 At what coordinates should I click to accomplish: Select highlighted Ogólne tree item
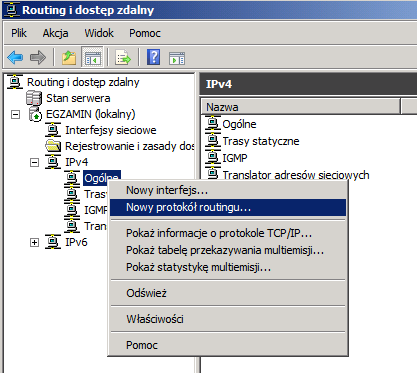pyautogui.click(x=102, y=178)
